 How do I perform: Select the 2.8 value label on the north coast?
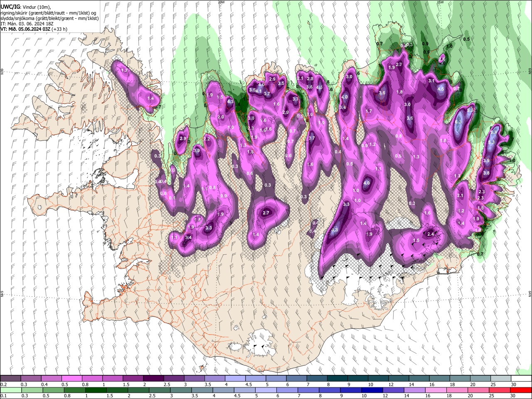[310, 79]
